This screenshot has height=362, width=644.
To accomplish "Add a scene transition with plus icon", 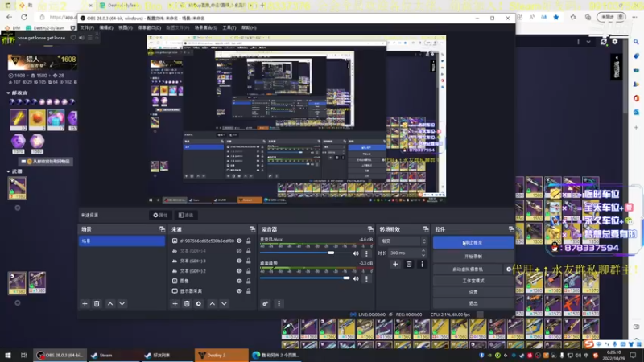I will tap(395, 265).
